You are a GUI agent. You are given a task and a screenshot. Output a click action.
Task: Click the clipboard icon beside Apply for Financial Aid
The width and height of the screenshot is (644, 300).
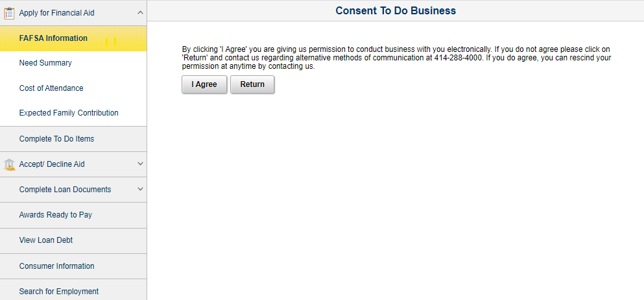coord(9,12)
